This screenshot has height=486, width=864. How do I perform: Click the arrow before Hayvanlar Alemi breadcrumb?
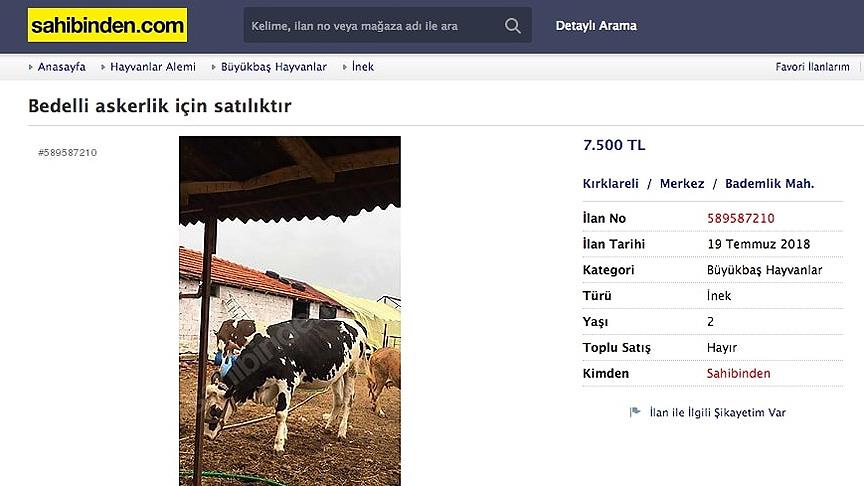[102, 67]
